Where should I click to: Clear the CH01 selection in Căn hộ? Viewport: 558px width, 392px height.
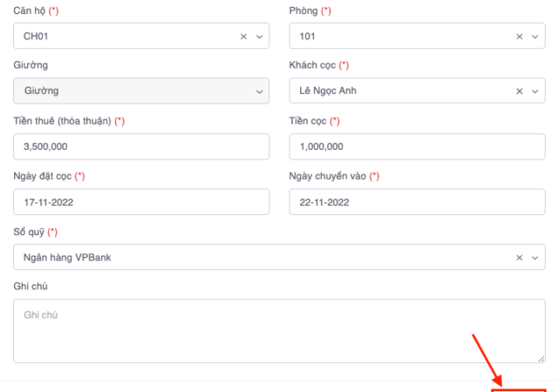244,37
